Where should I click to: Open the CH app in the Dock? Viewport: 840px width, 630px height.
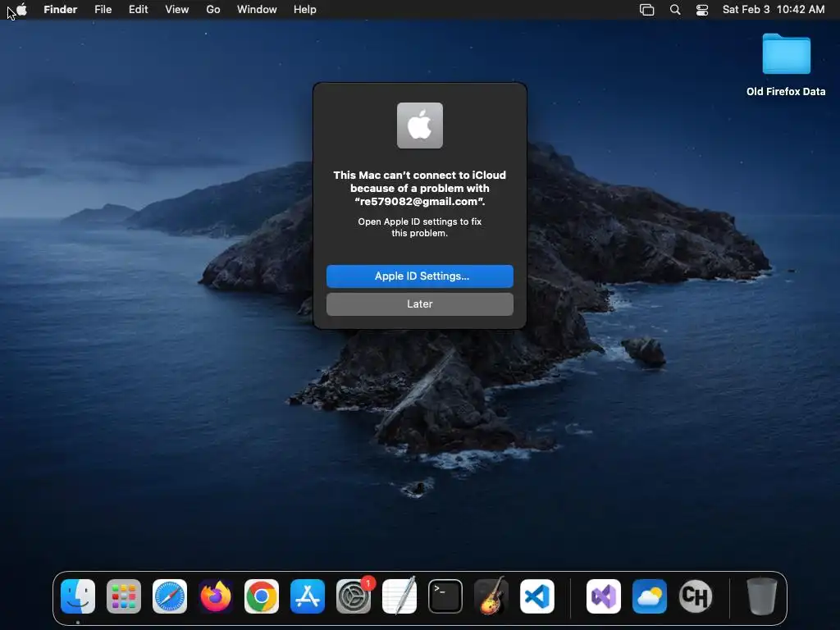pos(696,596)
